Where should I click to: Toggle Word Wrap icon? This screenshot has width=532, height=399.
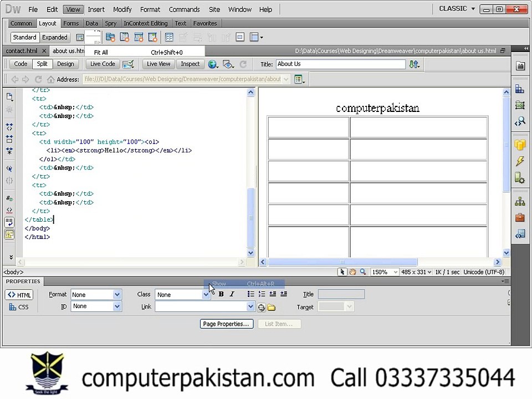(x=9, y=222)
